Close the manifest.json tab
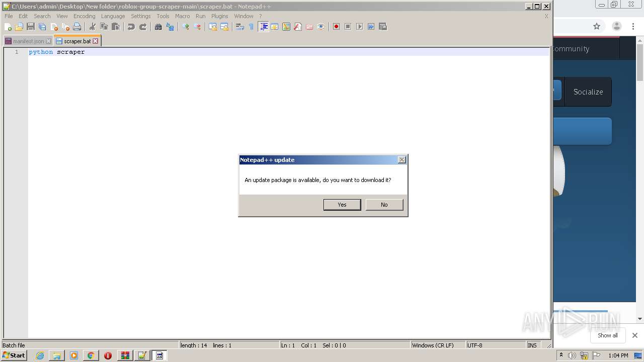 pos(49,41)
